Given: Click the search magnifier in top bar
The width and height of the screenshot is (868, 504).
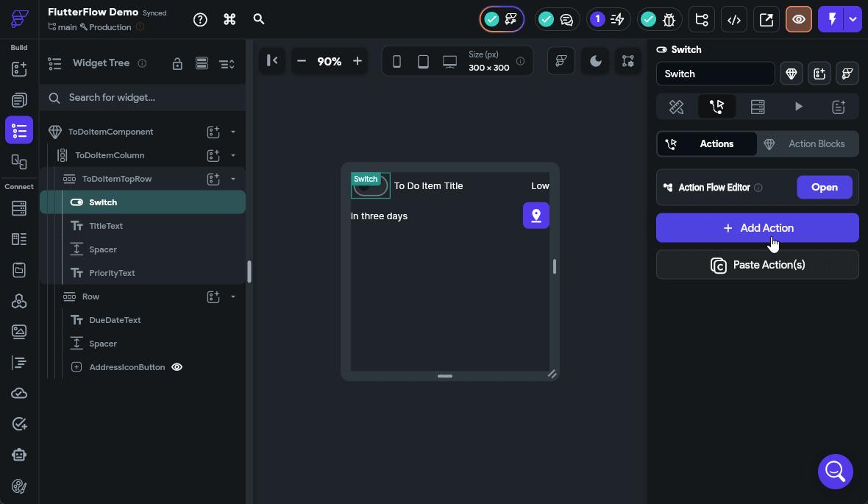Looking at the screenshot, I should click(x=258, y=19).
